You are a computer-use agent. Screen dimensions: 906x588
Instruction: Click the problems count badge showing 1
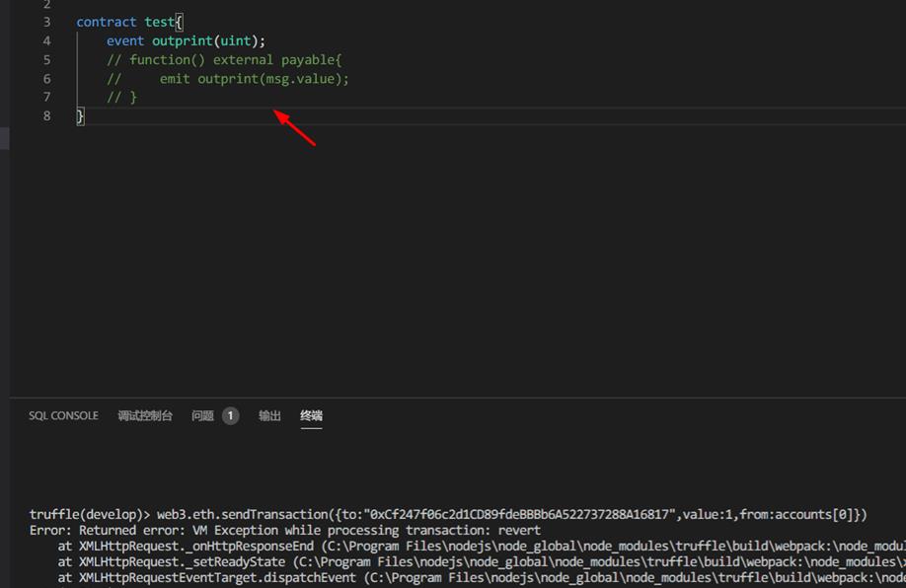point(230,416)
